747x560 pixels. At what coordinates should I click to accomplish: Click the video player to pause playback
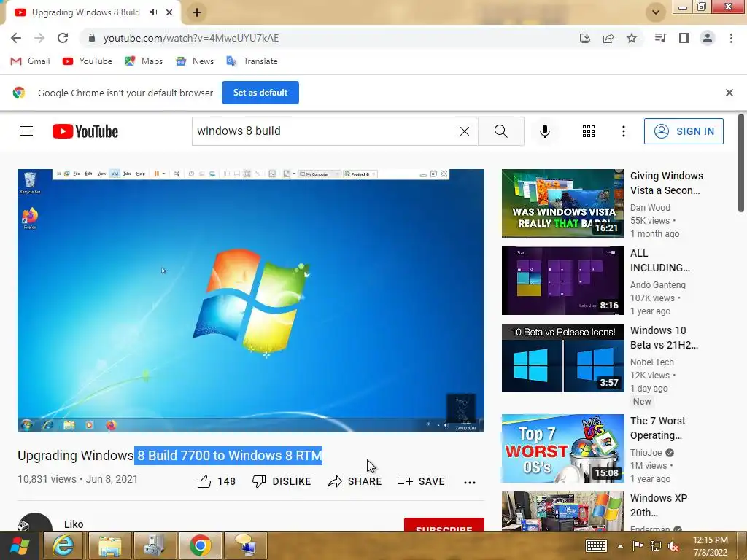click(x=251, y=300)
